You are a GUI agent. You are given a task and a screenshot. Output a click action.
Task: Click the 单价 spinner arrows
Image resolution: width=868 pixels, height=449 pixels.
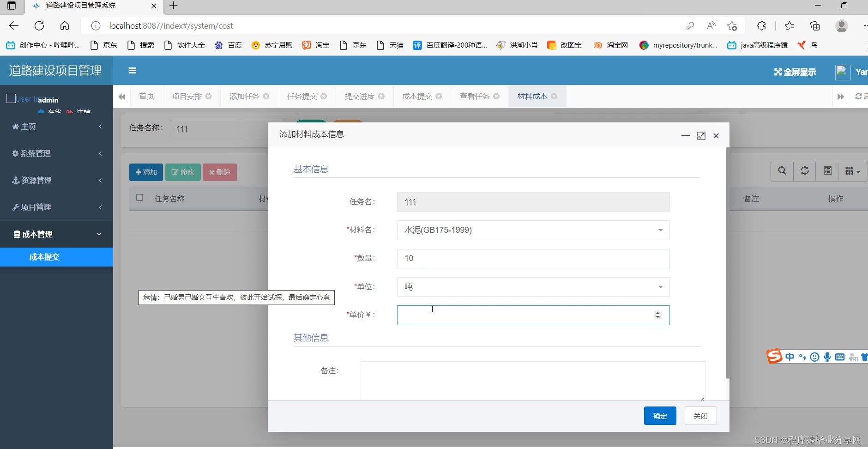pos(658,315)
